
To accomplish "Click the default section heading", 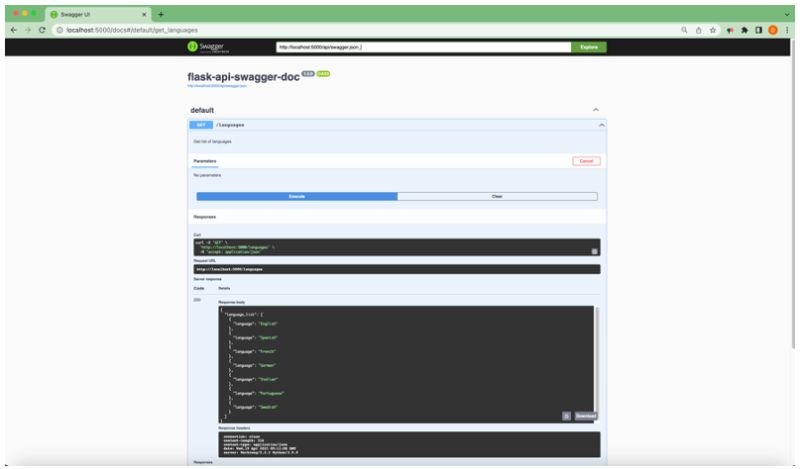I will click(x=202, y=110).
